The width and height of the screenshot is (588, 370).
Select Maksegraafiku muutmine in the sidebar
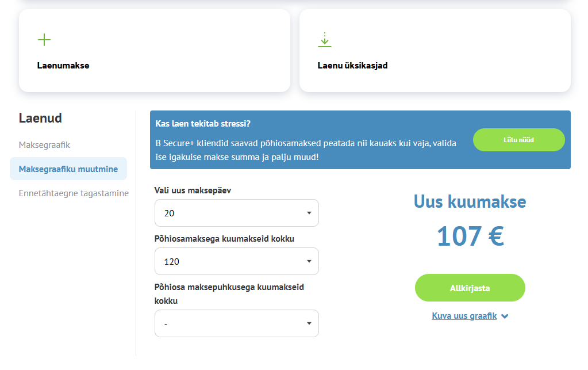pyautogui.click(x=68, y=169)
